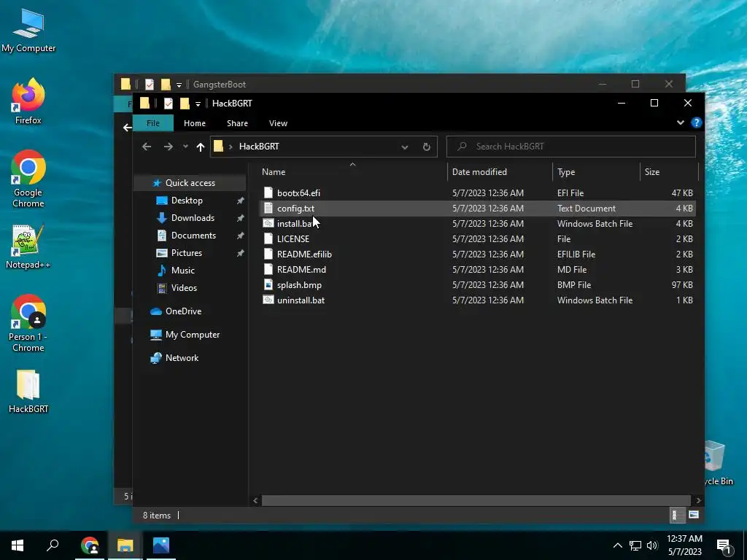This screenshot has height=560, width=747.
Task: Select the config.txt file icon
Action: (268, 208)
